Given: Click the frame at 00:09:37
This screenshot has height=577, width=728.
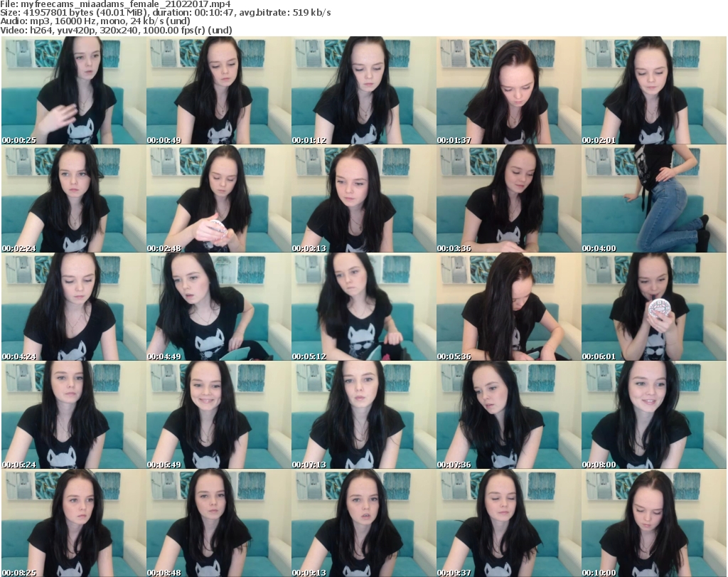Looking at the screenshot, I should (508, 523).
